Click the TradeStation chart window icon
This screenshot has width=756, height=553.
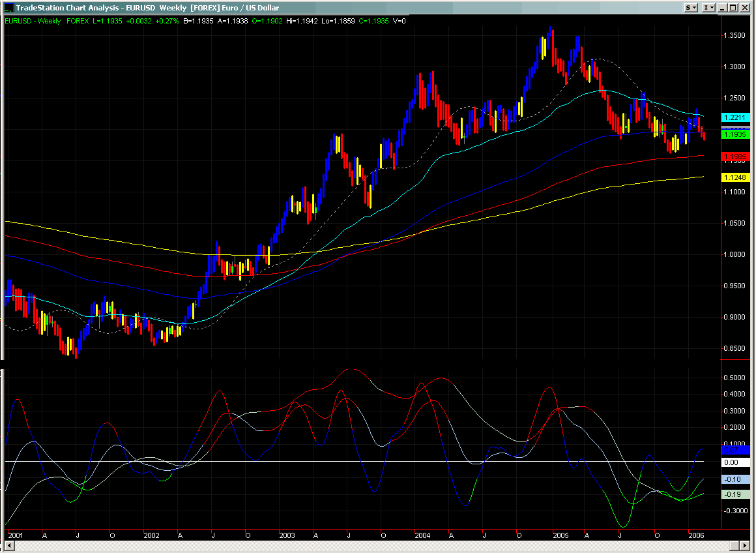click(8, 7)
